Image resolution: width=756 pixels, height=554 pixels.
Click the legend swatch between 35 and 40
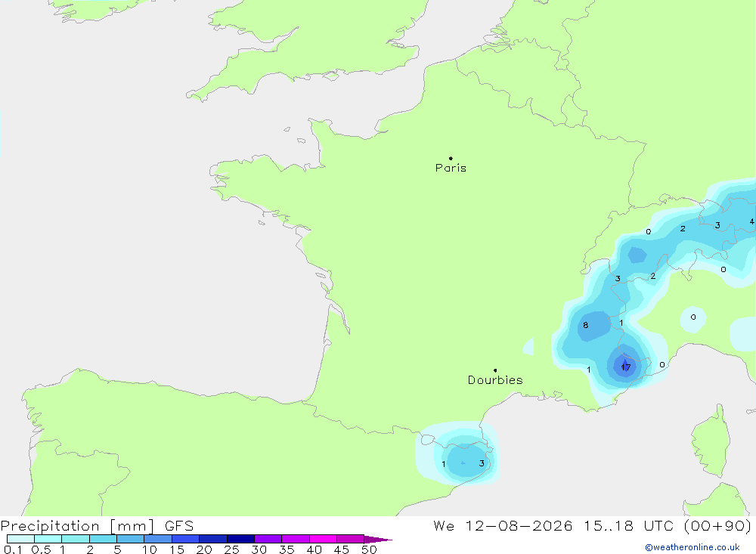point(296,539)
